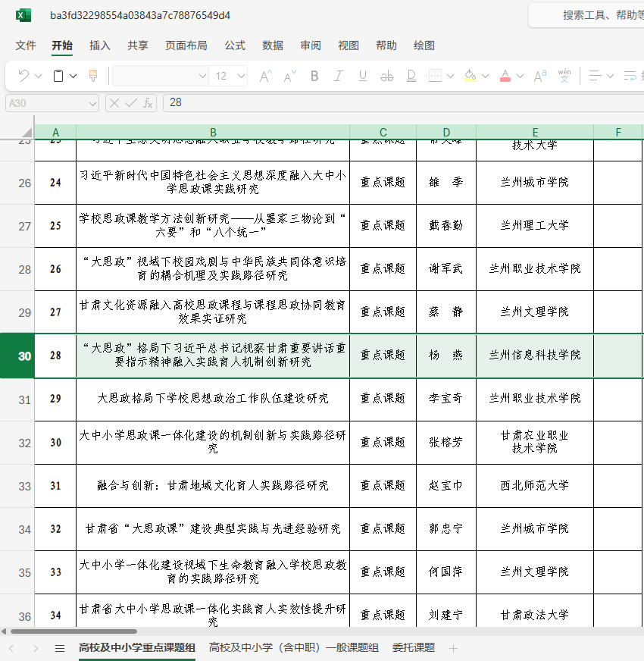Image resolution: width=644 pixels, height=661 pixels.
Task: Click the Undo icon
Action: pos(23,76)
